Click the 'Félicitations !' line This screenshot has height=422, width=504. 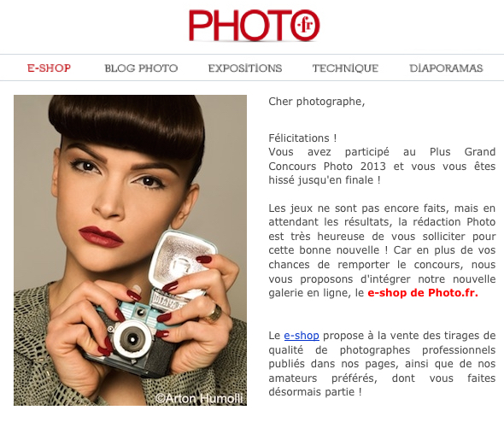pyautogui.click(x=302, y=138)
